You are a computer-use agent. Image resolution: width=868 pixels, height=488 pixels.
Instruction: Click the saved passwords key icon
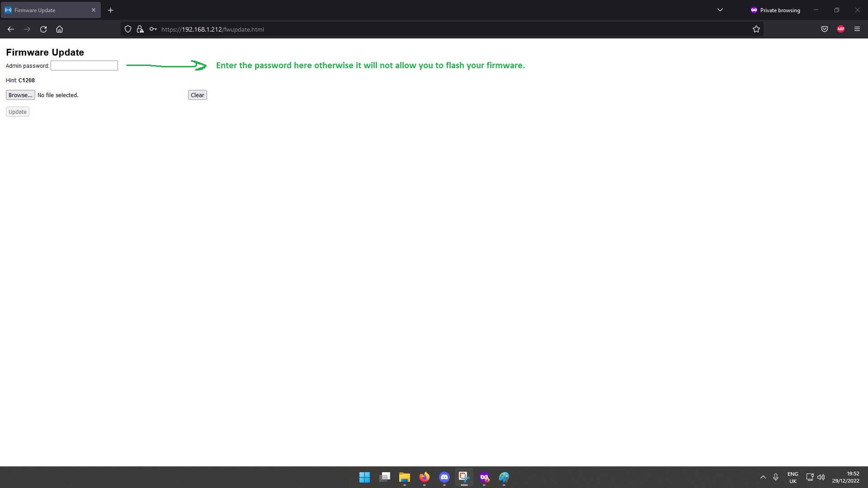pyautogui.click(x=153, y=29)
